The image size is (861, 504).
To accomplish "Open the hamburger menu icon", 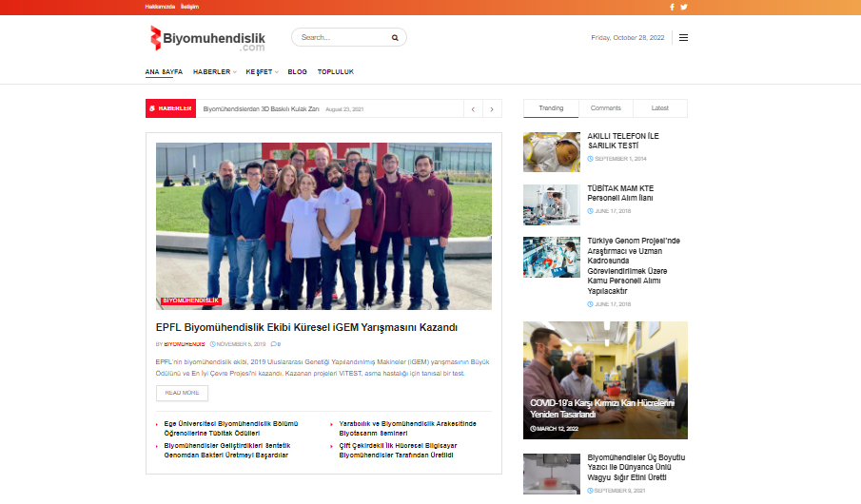I will pyautogui.click(x=683, y=38).
